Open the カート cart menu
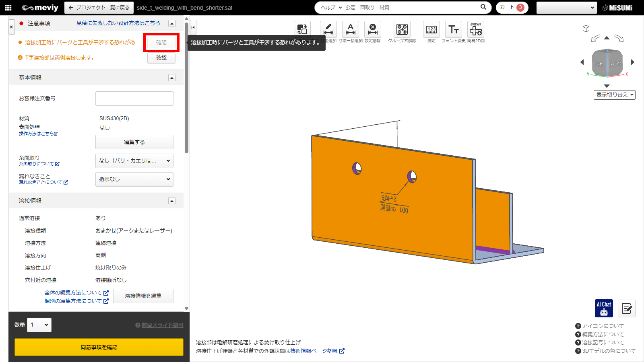The width and height of the screenshot is (644, 362). [x=512, y=8]
